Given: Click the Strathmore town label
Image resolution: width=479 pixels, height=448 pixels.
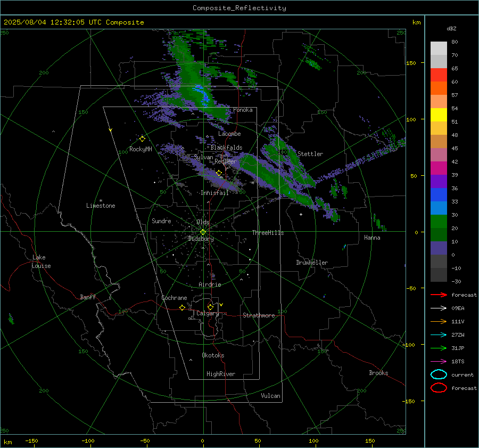Looking at the screenshot, I should click(259, 315).
